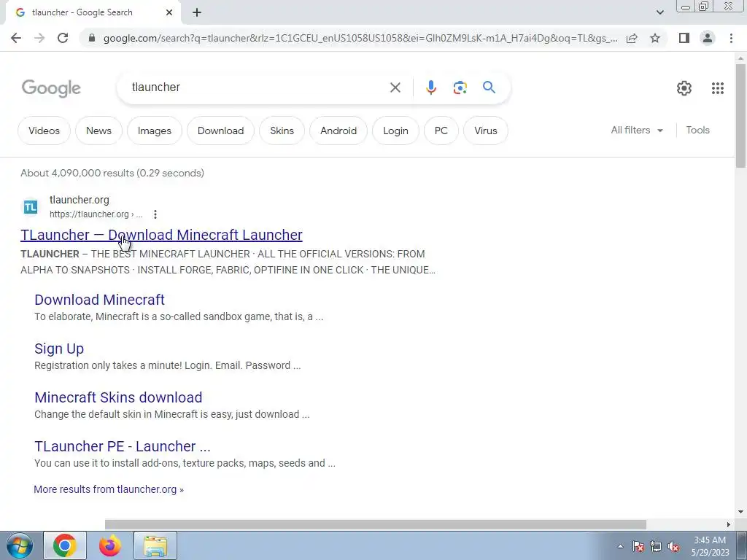Start voice search with the microphone icon
Viewport: 747px width, 560px height.
tap(431, 87)
